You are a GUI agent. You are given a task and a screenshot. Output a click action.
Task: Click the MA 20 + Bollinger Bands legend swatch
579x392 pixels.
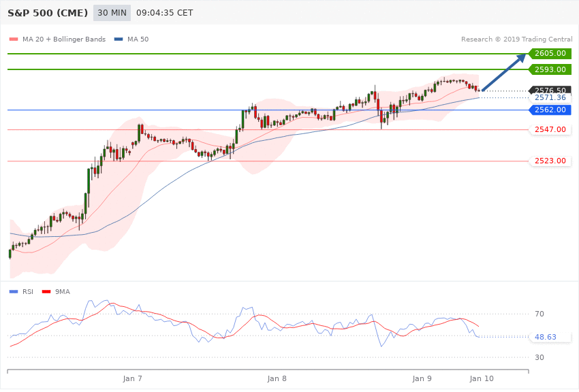coord(14,39)
